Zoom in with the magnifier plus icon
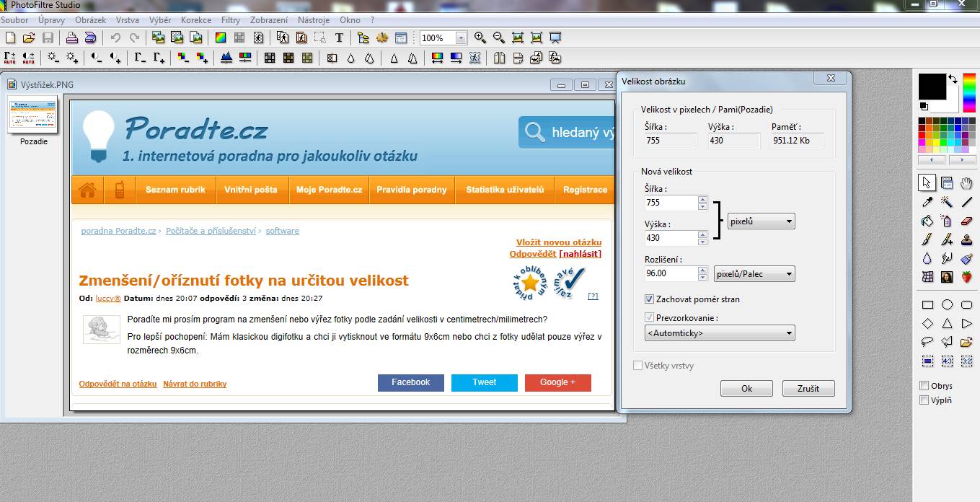The height and width of the screenshot is (502, 980). pyautogui.click(x=480, y=38)
